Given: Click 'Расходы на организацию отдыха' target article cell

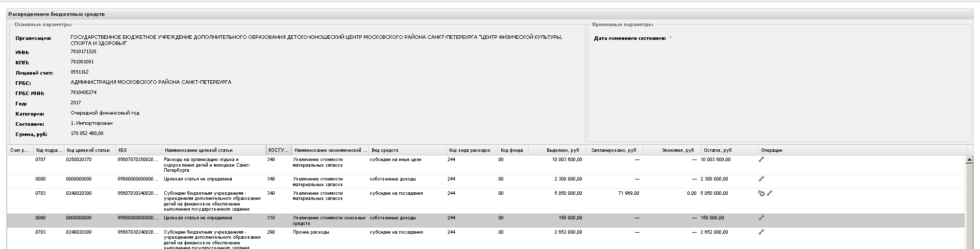Looking at the screenshot, I should click(207, 165).
